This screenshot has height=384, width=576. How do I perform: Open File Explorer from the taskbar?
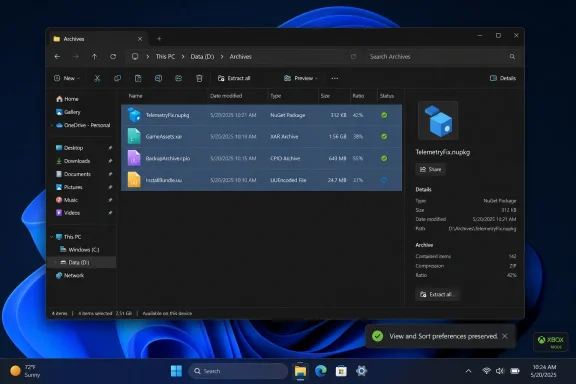point(300,371)
